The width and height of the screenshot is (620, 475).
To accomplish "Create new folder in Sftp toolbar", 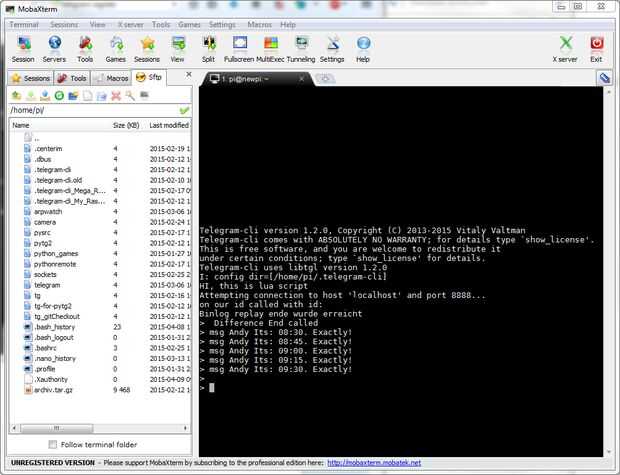I will pyautogui.click(x=73, y=95).
